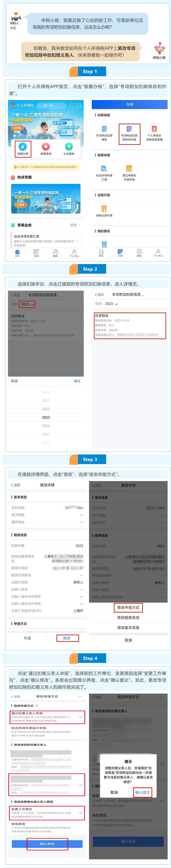
Task: Tap 作废 under 申报方式
Action: pyautogui.click(x=28, y=638)
